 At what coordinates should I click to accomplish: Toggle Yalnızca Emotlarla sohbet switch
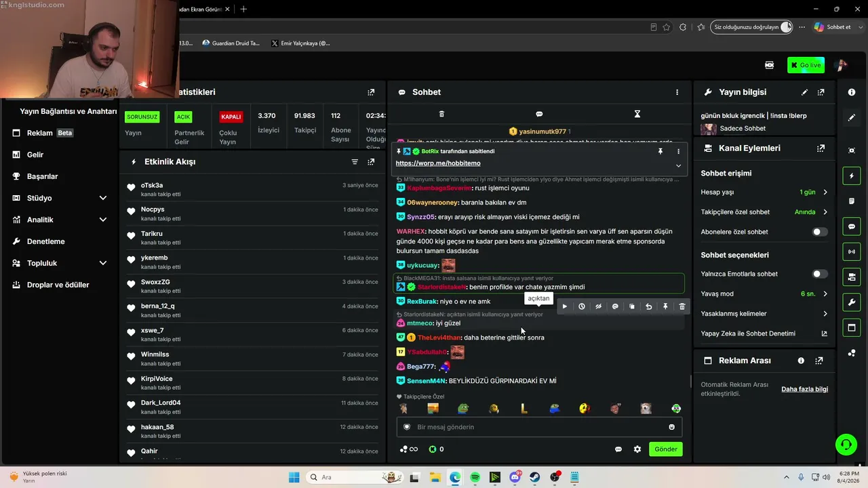pos(820,274)
